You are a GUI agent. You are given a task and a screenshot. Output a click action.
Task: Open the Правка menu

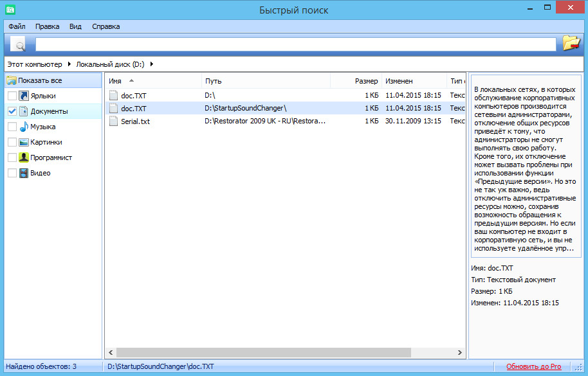(47, 26)
